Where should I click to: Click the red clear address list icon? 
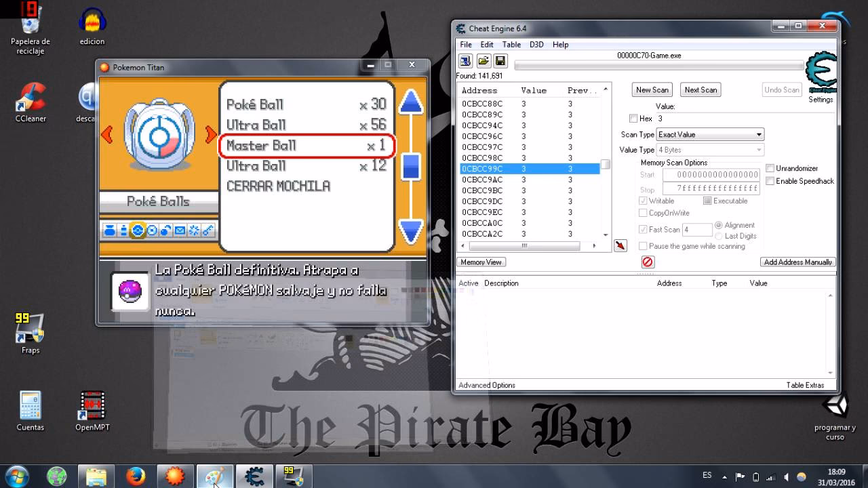point(648,262)
